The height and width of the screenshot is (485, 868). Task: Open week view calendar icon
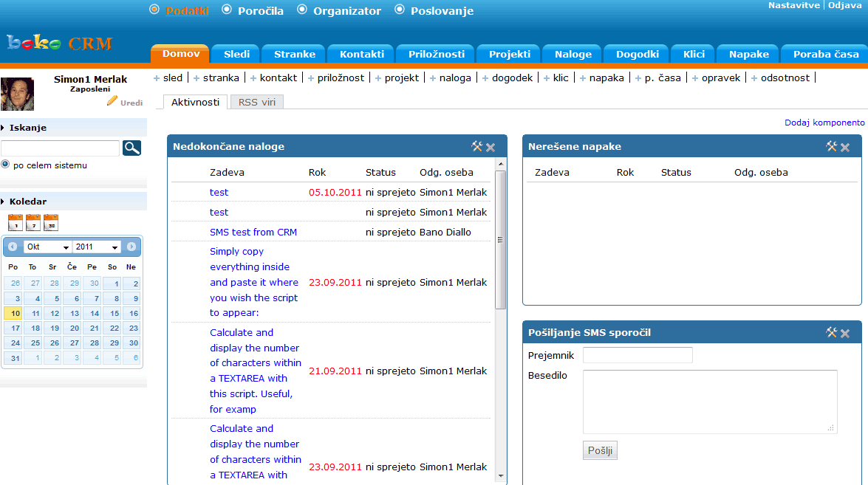click(33, 222)
